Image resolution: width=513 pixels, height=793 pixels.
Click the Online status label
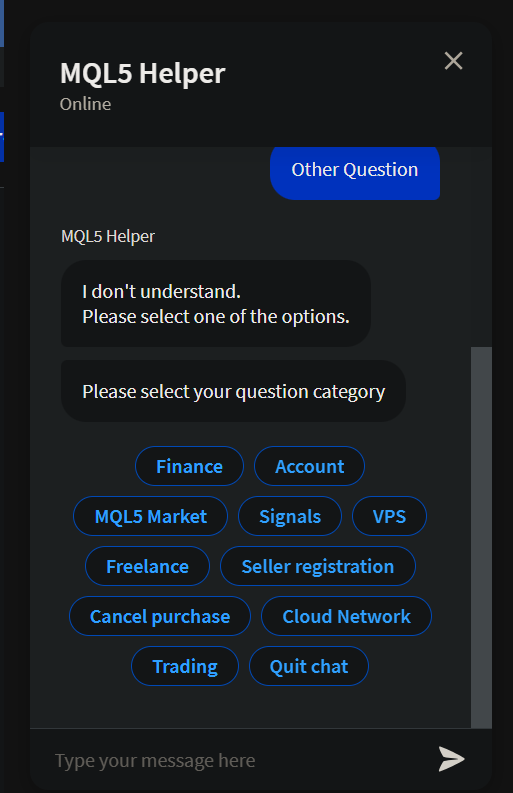[x=86, y=104]
